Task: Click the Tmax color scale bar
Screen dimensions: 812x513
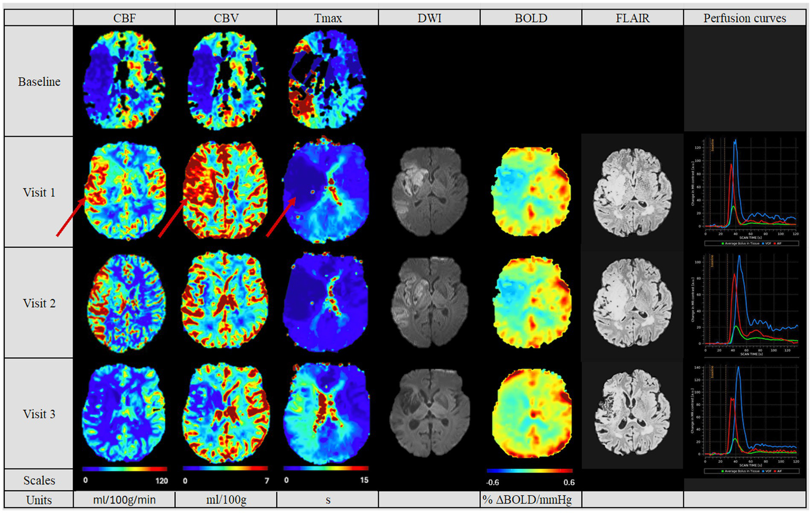Action: [326, 469]
